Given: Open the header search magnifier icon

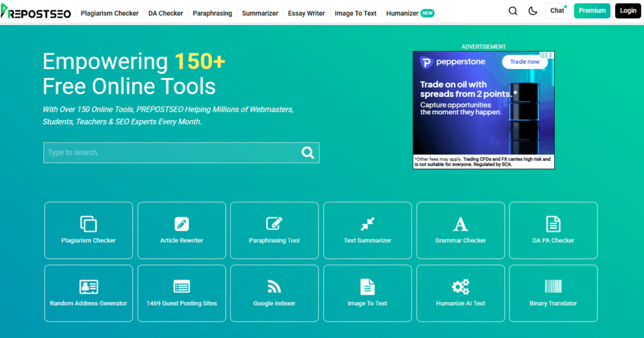Looking at the screenshot, I should pyautogui.click(x=513, y=11).
